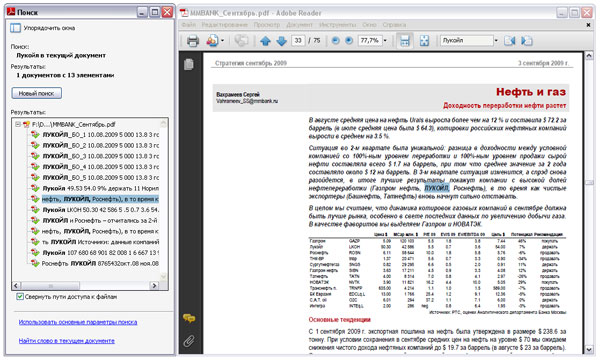Open the Attachments paperclip icon in sidebar
The height and width of the screenshot is (360, 600).
pyautogui.click(x=189, y=340)
